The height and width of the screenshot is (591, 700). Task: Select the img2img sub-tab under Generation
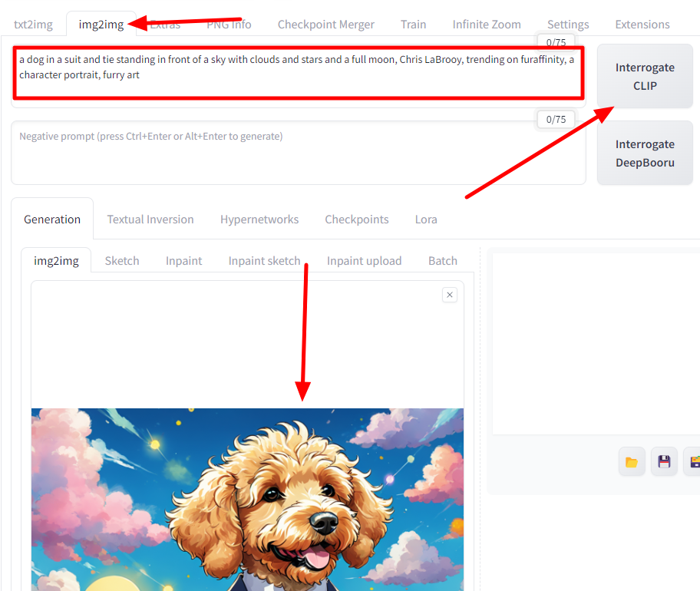tap(56, 261)
